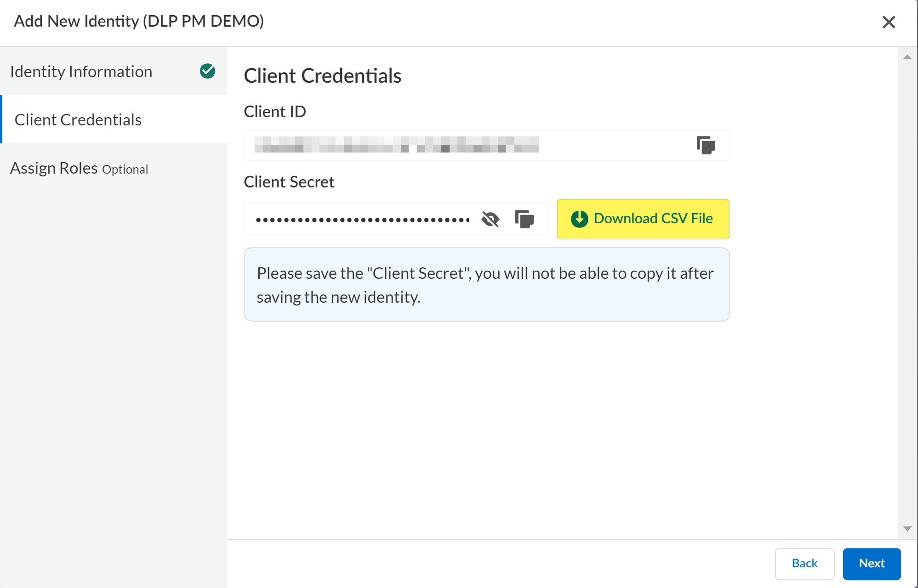
Task: Download CSV File of credentials
Action: 643,219
